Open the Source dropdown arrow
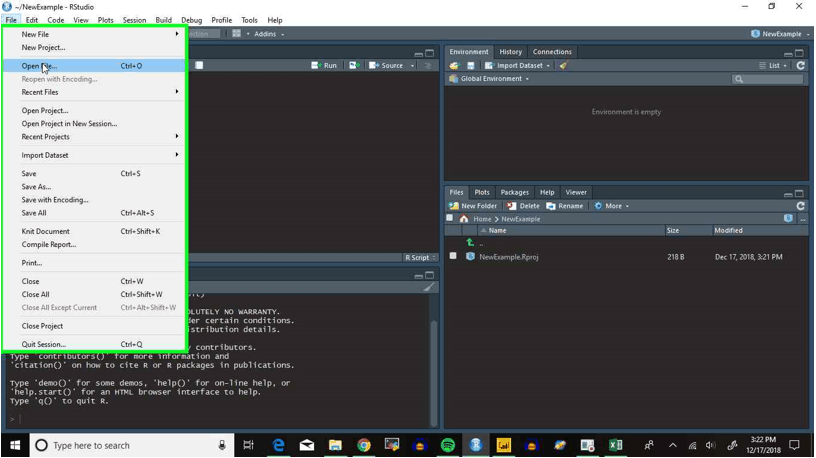Screen dimensions: 816x458 point(412,66)
